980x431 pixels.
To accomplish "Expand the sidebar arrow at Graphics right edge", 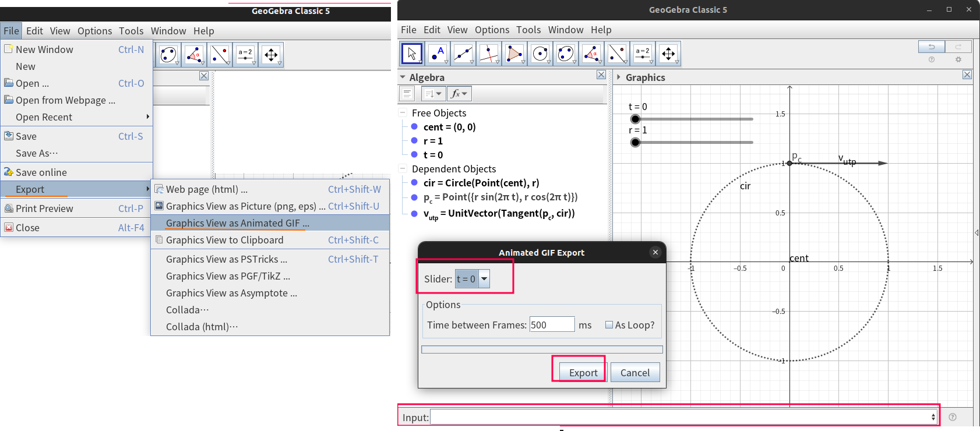I will click(977, 232).
